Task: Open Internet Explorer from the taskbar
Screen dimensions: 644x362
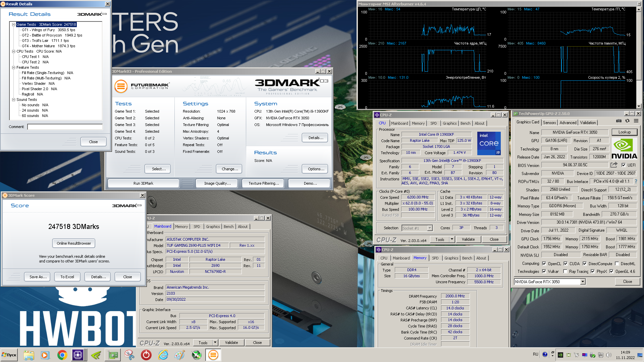Action: [163, 355]
